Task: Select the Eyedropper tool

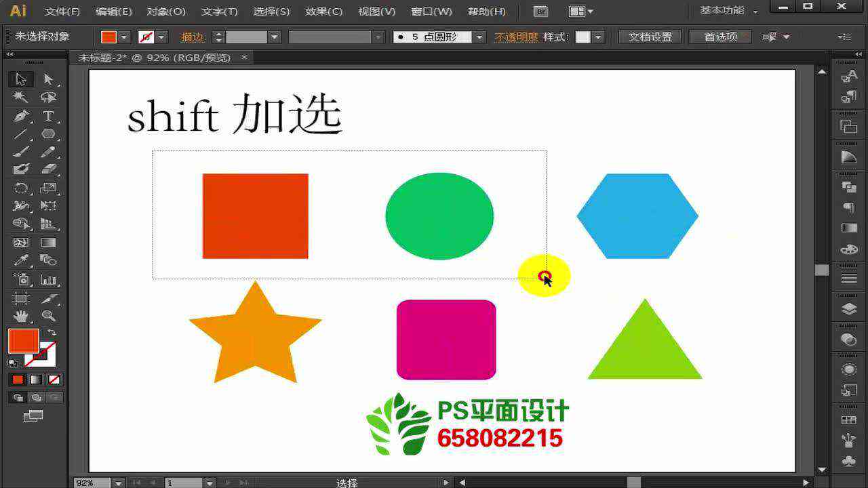Action: click(x=21, y=260)
